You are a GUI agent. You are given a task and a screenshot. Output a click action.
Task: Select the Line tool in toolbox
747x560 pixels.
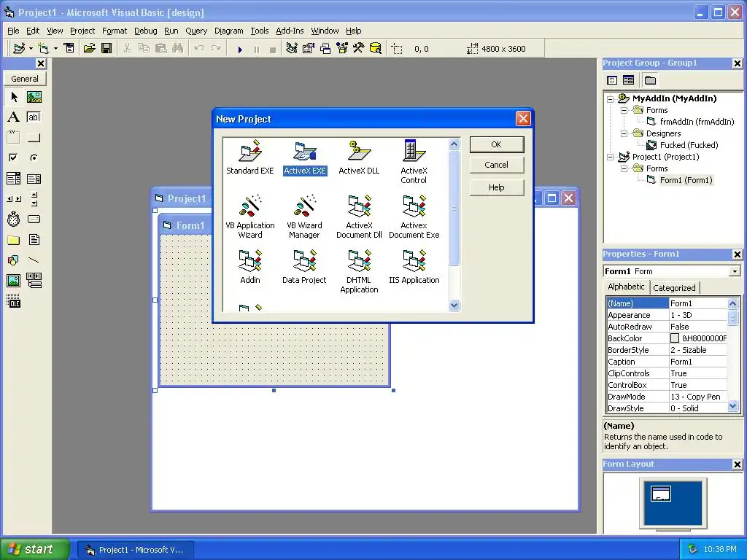34,260
